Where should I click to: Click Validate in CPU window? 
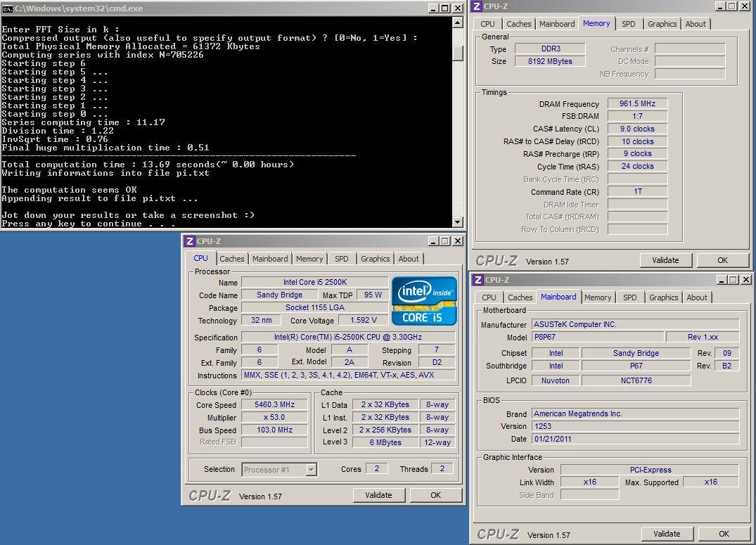click(x=378, y=495)
